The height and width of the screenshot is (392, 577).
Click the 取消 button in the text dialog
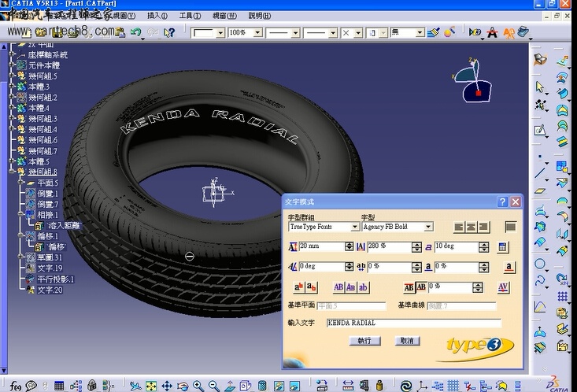pyautogui.click(x=407, y=341)
